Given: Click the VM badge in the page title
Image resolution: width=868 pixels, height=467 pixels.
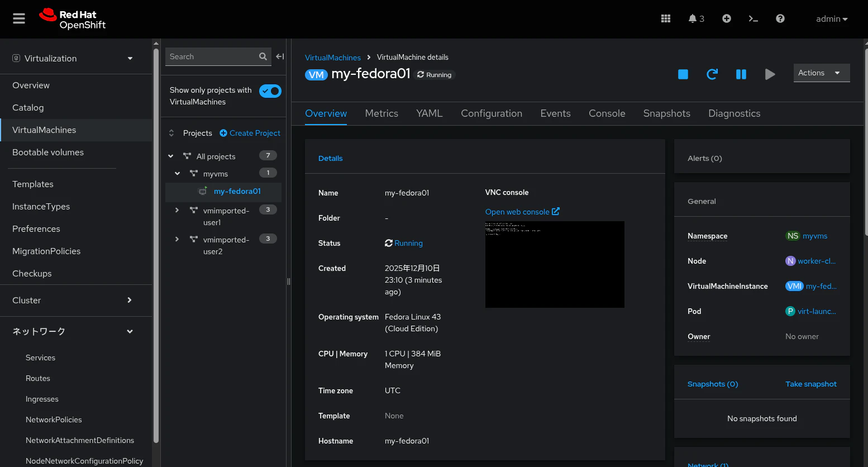Looking at the screenshot, I should 316,75.
